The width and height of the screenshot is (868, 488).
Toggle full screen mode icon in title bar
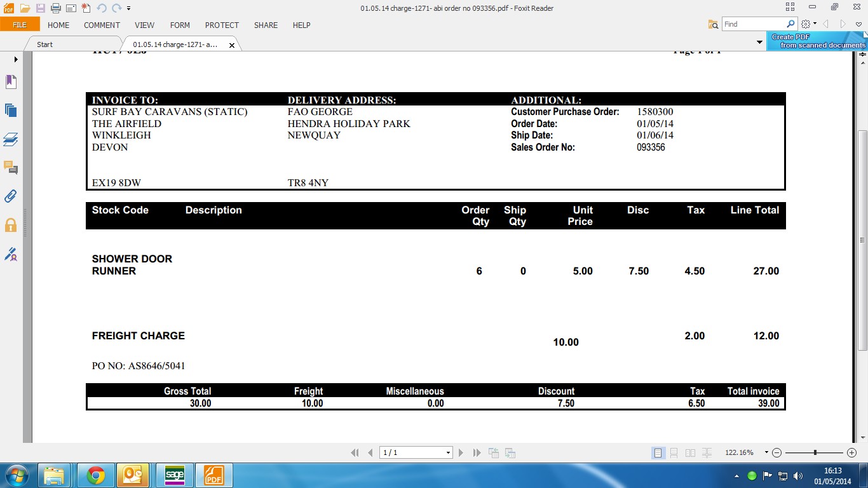tap(790, 7)
